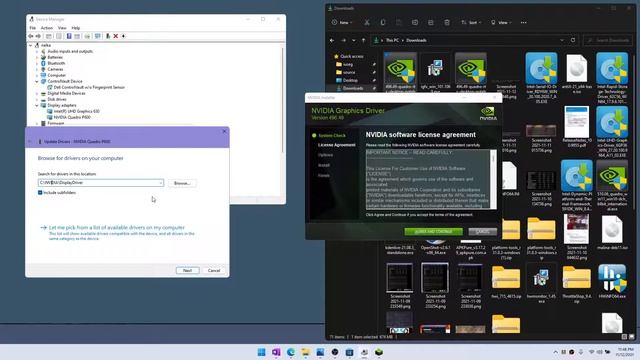Select Dell ControlVault w/o Fingerprint Sensor
Image resolution: width=640 pixels, height=360 pixels.
[89, 87]
